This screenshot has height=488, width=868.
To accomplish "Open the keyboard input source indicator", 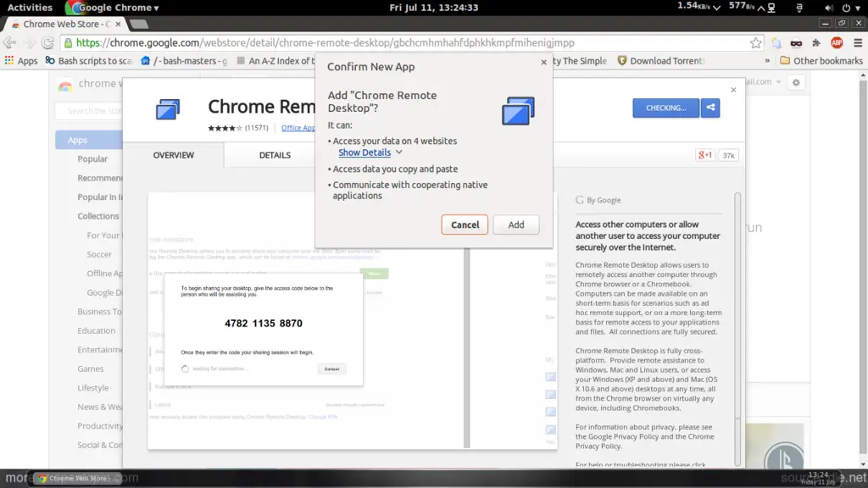I will (x=799, y=8).
